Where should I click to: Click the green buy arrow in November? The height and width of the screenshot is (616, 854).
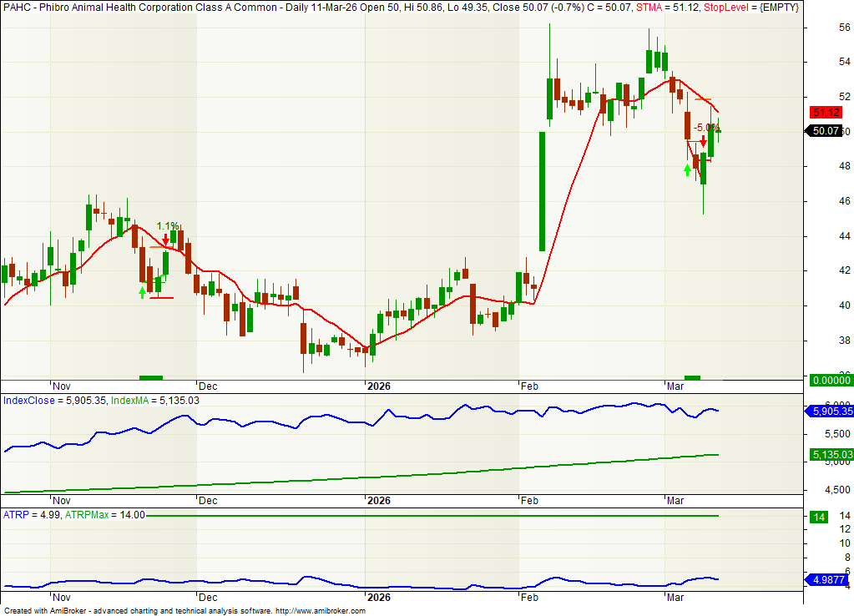(x=142, y=292)
